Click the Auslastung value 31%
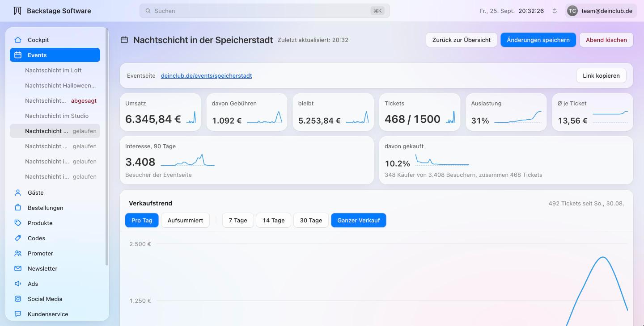Screen dimensions: 644x326 click(480, 121)
